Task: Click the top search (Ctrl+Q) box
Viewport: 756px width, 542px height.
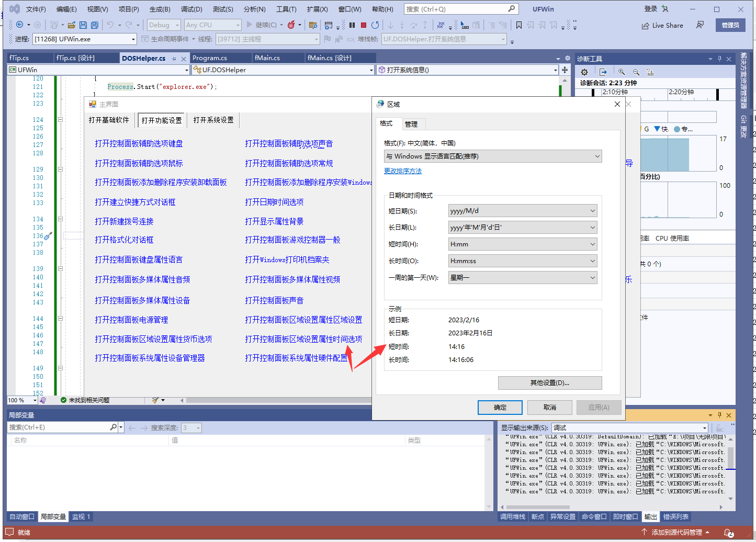Action: (461, 9)
